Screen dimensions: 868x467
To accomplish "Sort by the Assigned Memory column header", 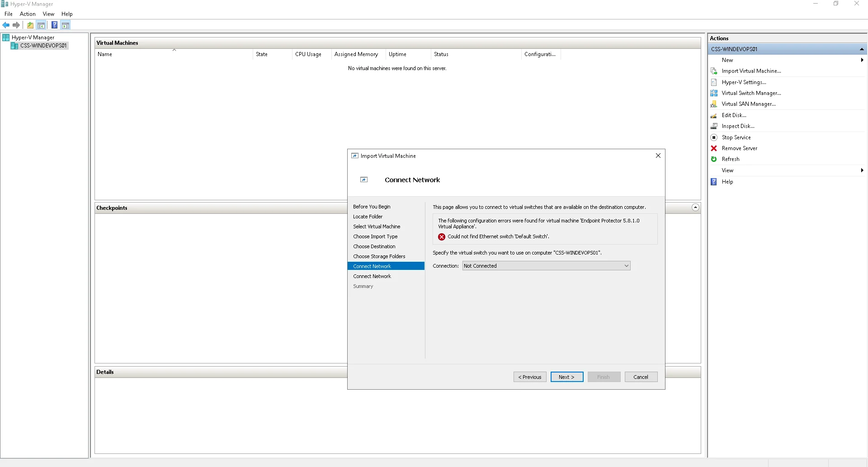I will (x=359, y=54).
